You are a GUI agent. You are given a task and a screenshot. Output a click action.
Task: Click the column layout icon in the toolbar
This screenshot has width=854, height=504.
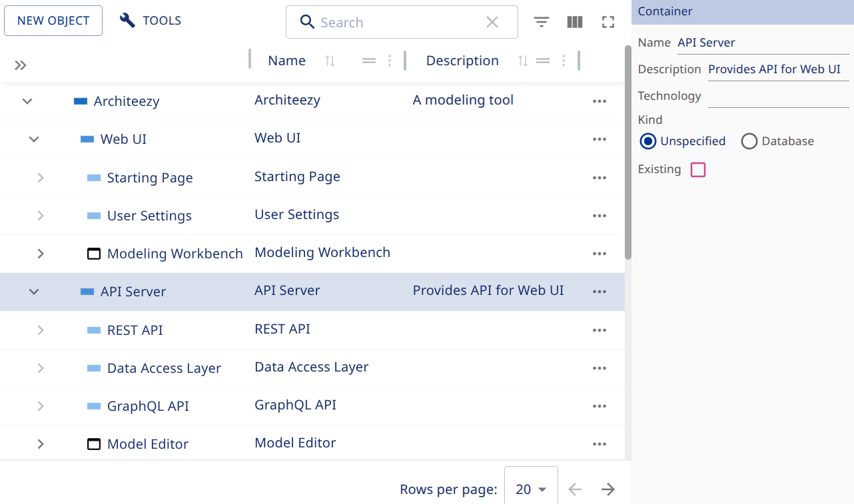(x=574, y=21)
